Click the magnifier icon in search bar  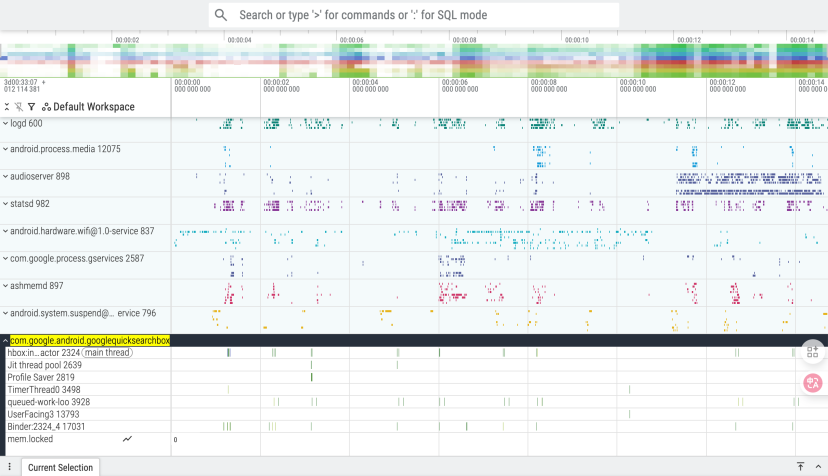(x=221, y=15)
